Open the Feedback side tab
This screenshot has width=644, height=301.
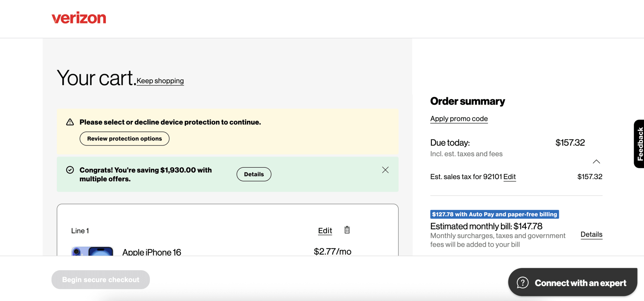click(x=639, y=144)
